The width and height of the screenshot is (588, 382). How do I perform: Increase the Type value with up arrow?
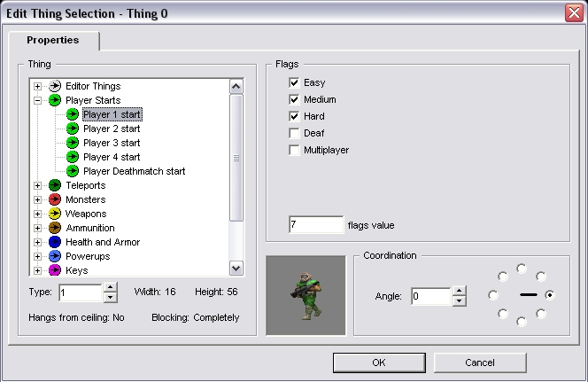110,288
